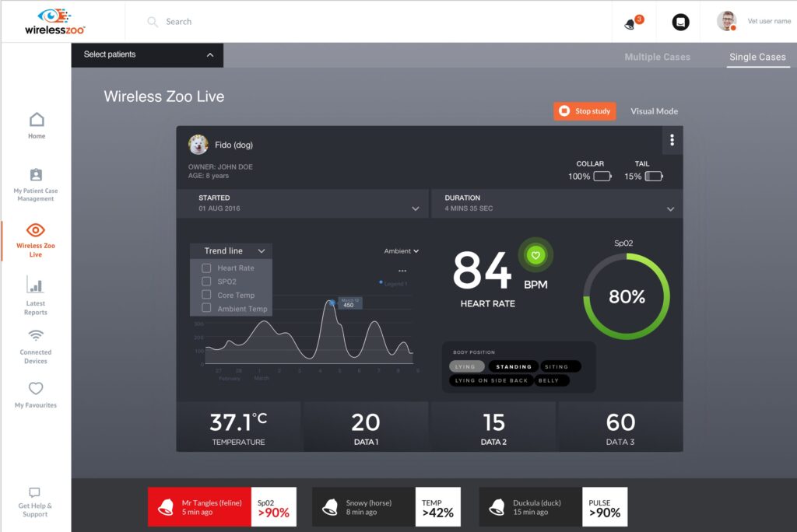Click the 450 data point marker
Viewport: 797px width, 532px height.
click(x=332, y=303)
